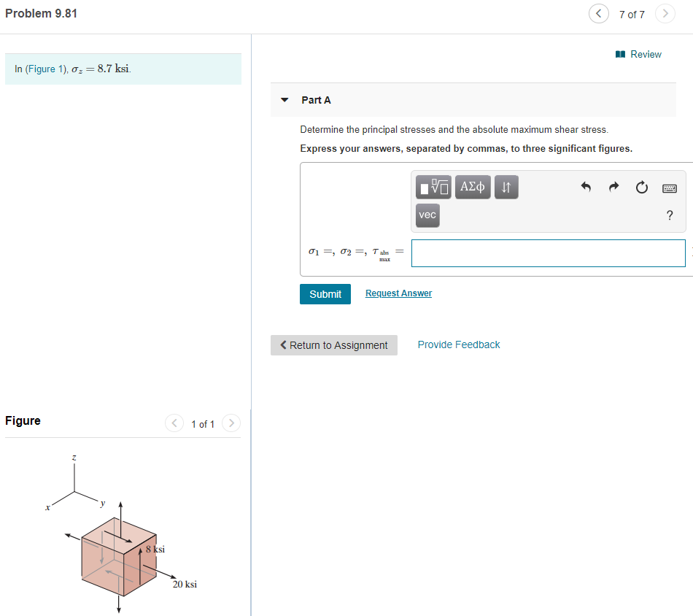Insert a vector using the vec icon
This screenshot has height=616, width=693.
coord(427,215)
